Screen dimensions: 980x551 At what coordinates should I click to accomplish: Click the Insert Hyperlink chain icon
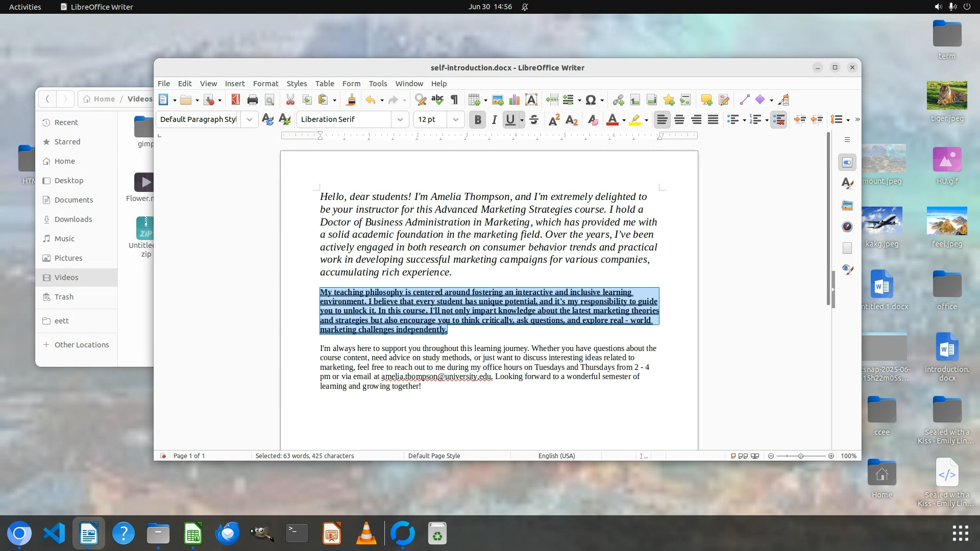tap(618, 100)
